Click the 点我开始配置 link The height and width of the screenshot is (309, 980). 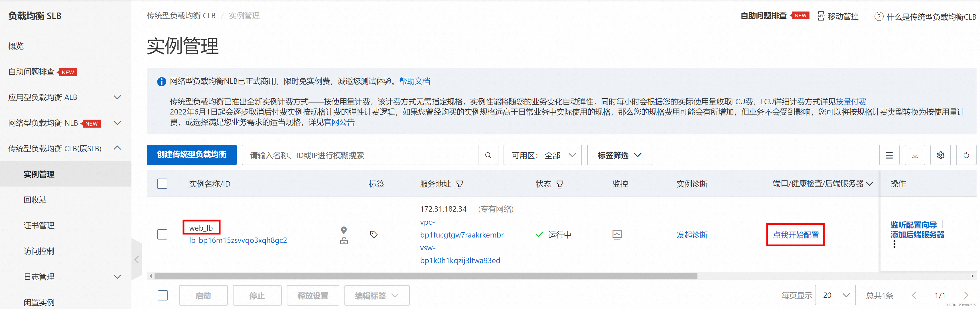click(795, 235)
